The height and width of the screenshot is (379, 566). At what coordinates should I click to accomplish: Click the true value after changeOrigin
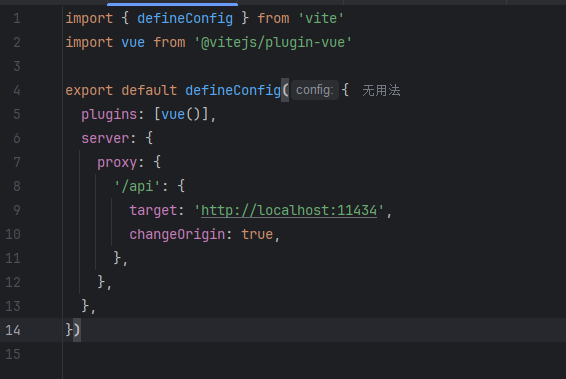click(x=257, y=234)
